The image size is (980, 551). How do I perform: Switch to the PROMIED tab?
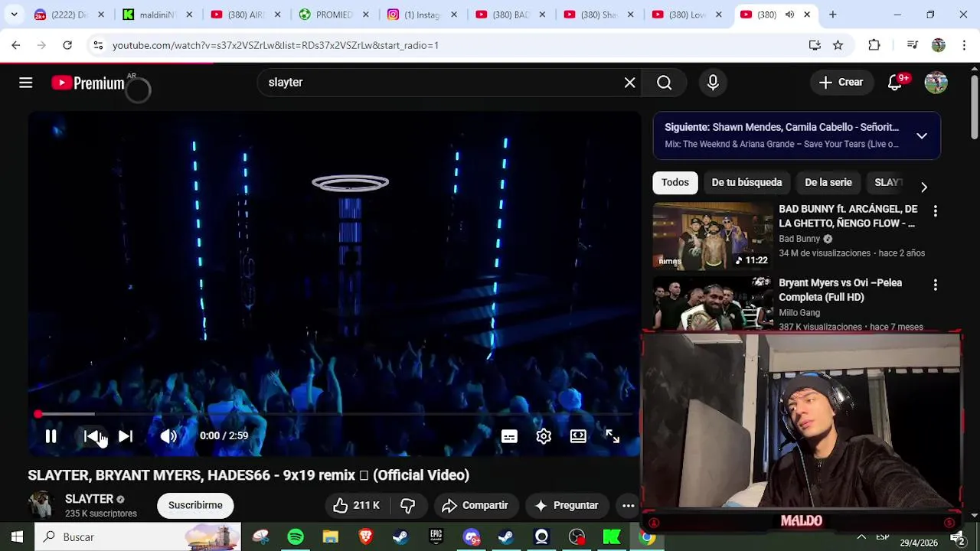click(334, 15)
